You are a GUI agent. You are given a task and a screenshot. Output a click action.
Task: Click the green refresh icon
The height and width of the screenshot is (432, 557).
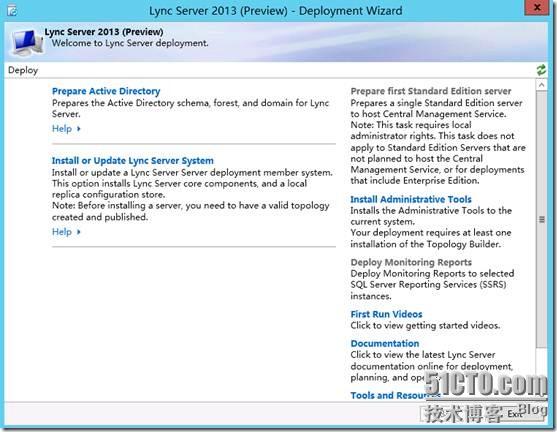pos(541,70)
